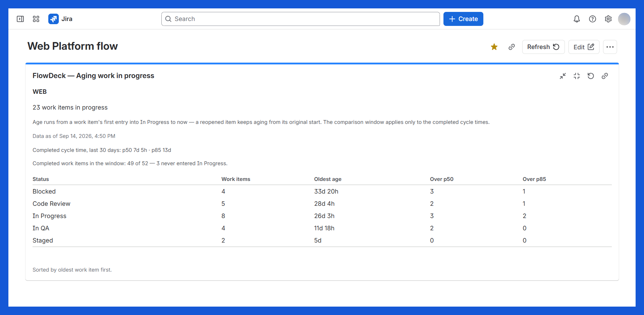Click the Create button
The height and width of the screenshot is (315, 644).
[x=463, y=19]
